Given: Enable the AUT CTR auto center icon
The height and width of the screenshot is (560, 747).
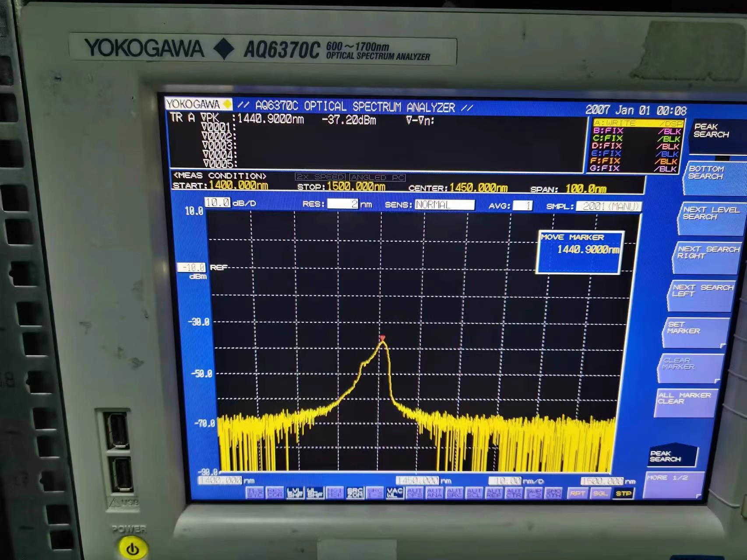Looking at the screenshot, I should tap(514, 493).
